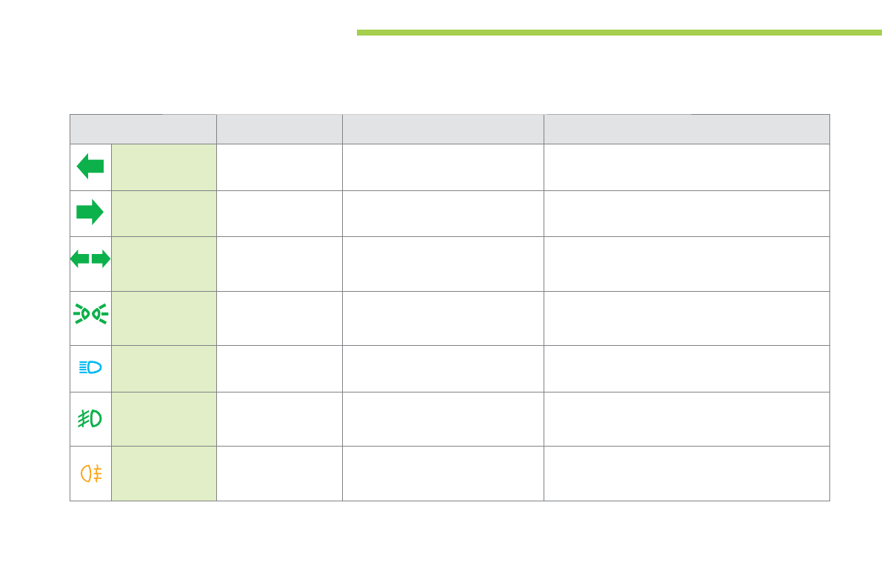Click green cell beside right arrow icon

[x=164, y=213]
